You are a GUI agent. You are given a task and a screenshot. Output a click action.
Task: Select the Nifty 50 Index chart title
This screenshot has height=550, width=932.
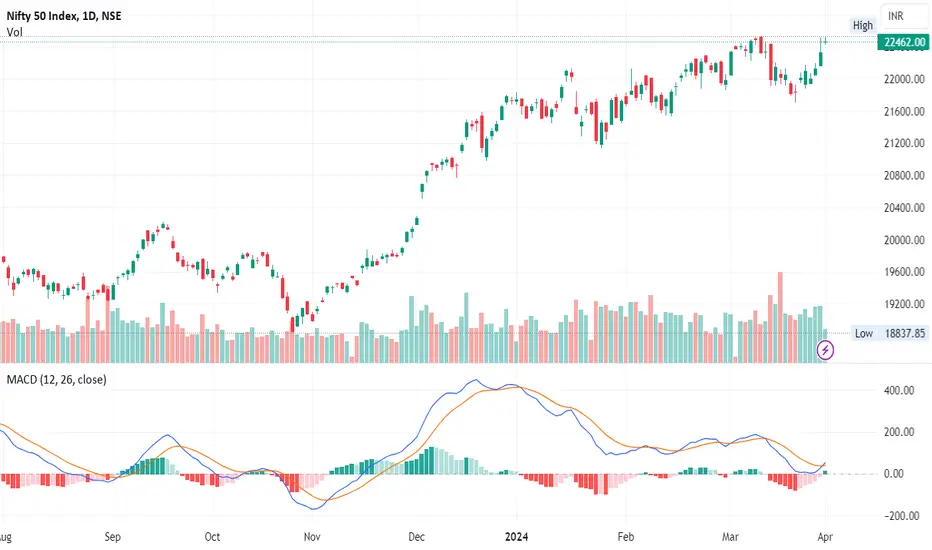(x=64, y=16)
